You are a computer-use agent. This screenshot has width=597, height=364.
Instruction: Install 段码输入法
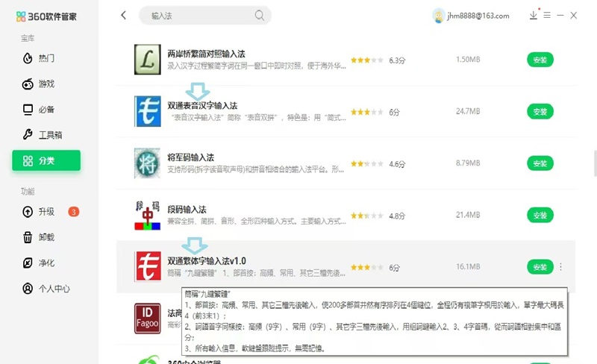coord(540,215)
